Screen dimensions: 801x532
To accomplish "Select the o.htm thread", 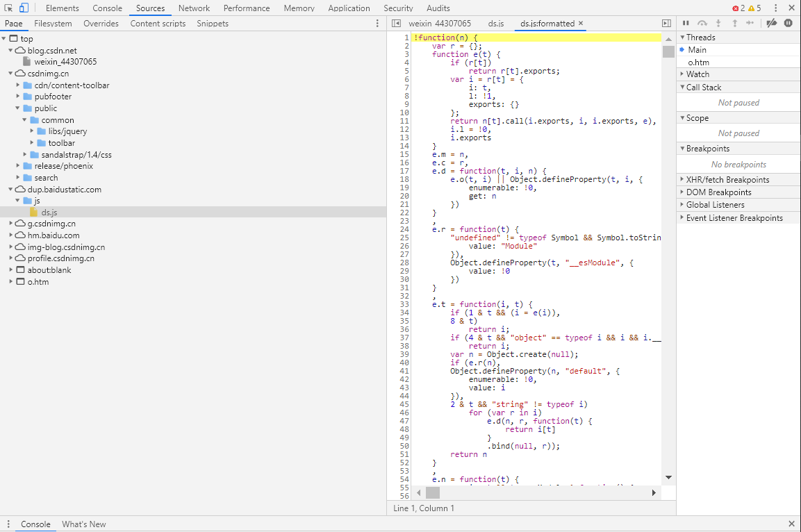I will (x=738, y=63).
